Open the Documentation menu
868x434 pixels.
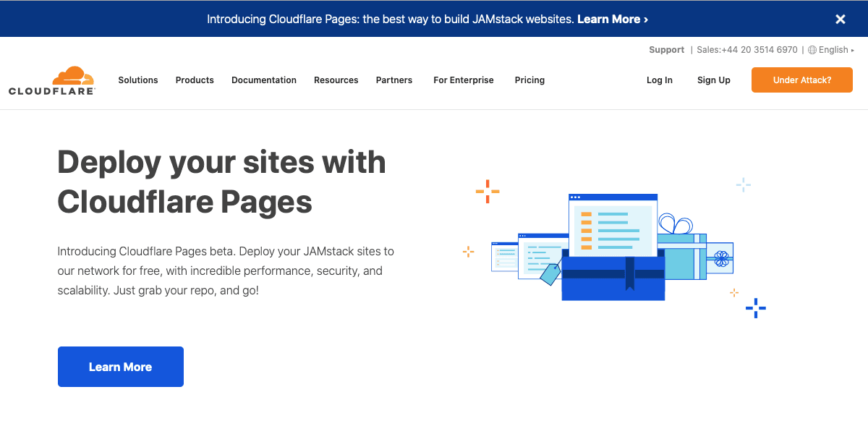point(264,80)
